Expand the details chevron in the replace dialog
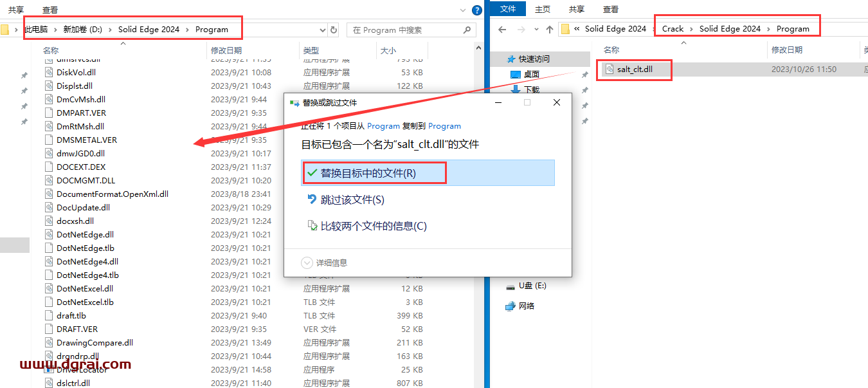Viewport: 868px width, 388px height. (x=307, y=263)
